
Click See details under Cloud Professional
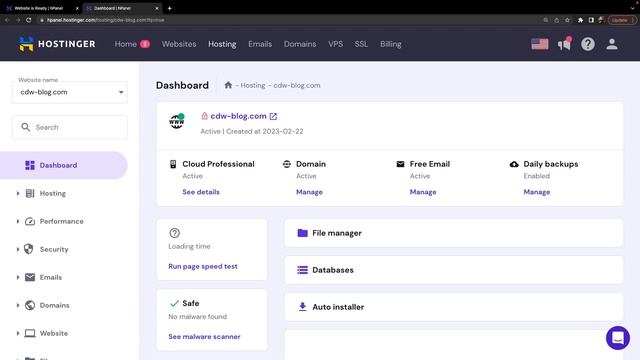coord(201,192)
